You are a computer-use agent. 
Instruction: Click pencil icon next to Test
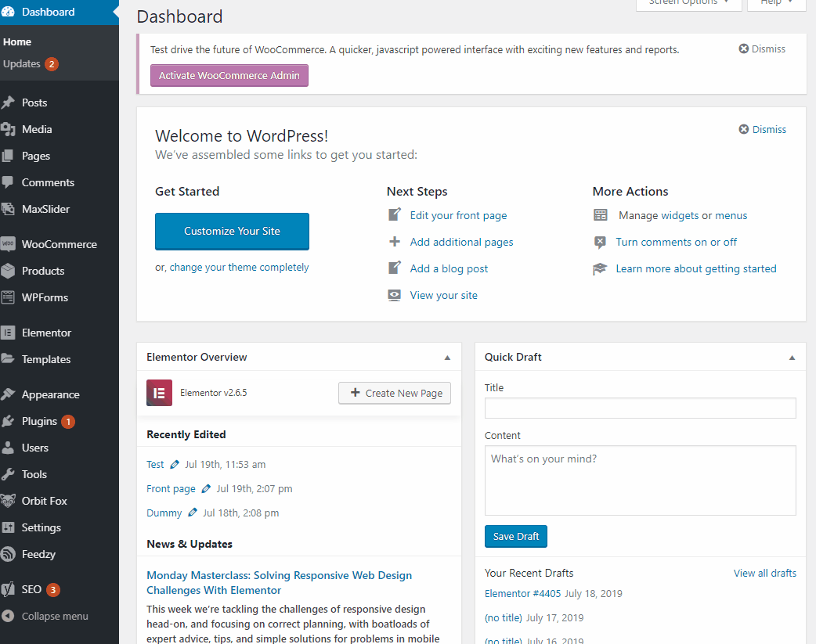coord(175,465)
